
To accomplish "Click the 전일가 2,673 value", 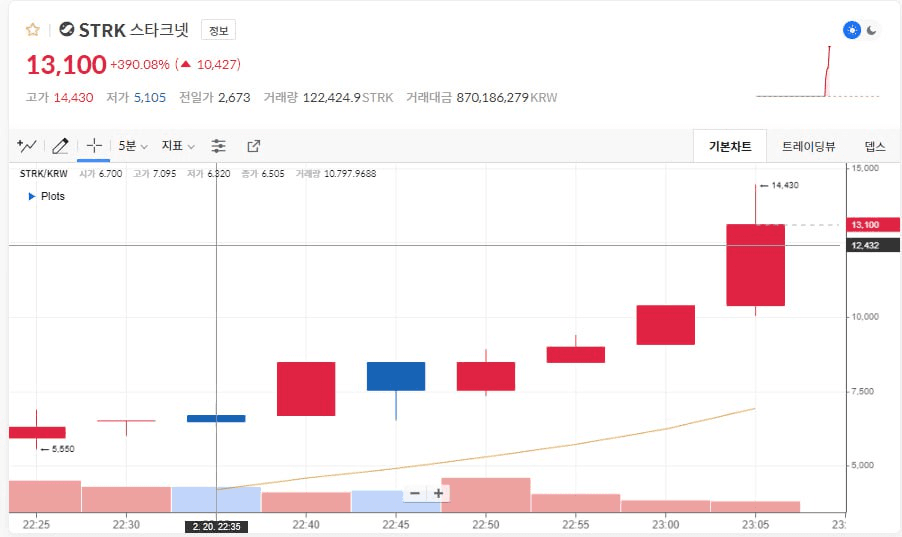I will coord(234,97).
